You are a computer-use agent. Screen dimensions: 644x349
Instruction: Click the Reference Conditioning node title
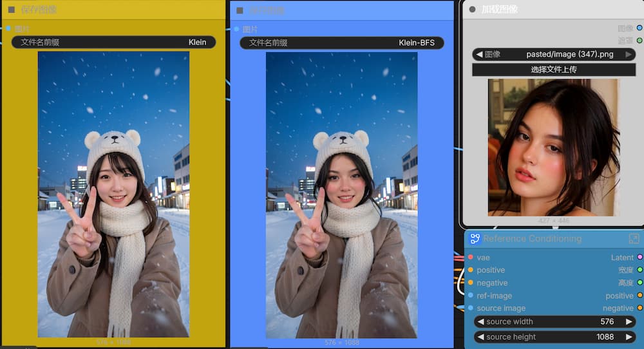(532, 239)
